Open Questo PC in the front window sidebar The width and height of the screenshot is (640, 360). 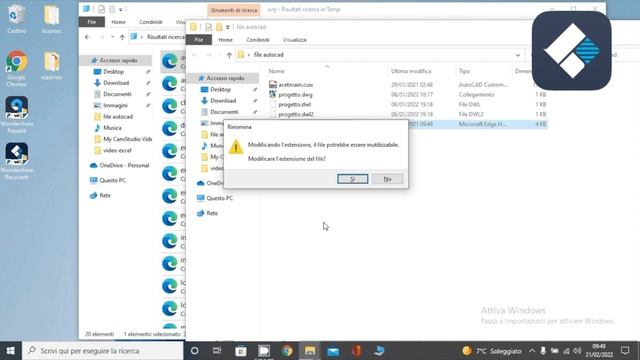tap(220, 198)
